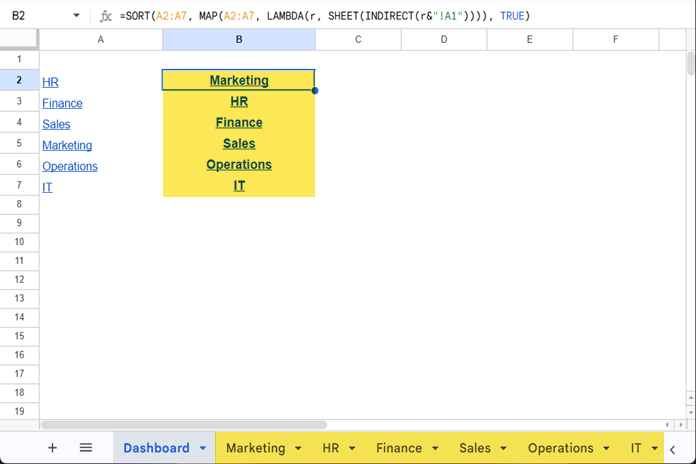The width and height of the screenshot is (696, 464).
Task: Open the Name box dropdown arrow
Action: tap(76, 16)
